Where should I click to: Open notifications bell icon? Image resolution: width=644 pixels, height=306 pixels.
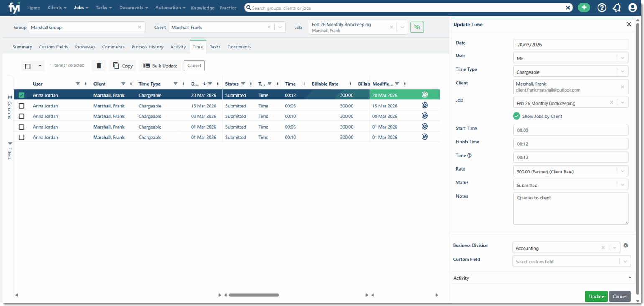(617, 8)
